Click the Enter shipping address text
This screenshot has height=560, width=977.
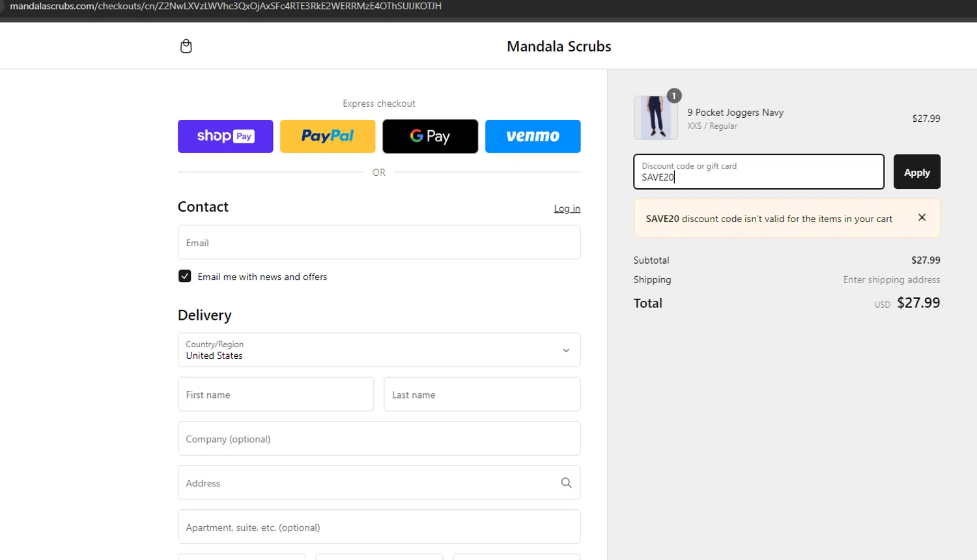(892, 279)
